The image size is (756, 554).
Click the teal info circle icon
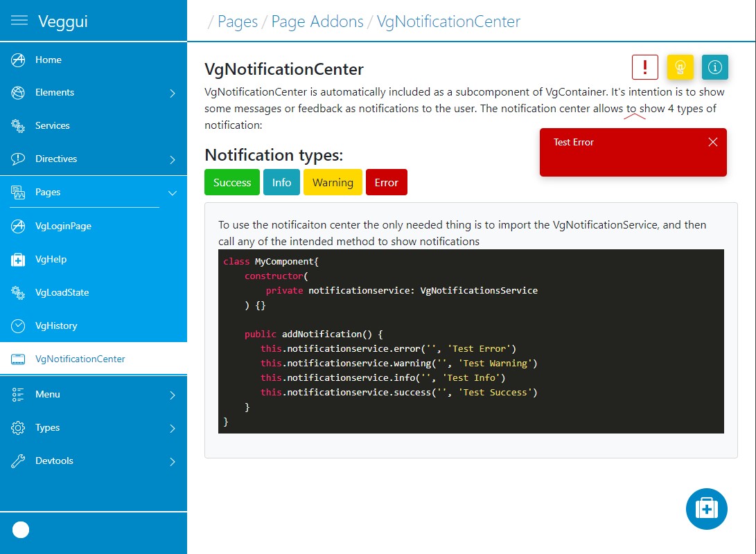click(x=715, y=67)
